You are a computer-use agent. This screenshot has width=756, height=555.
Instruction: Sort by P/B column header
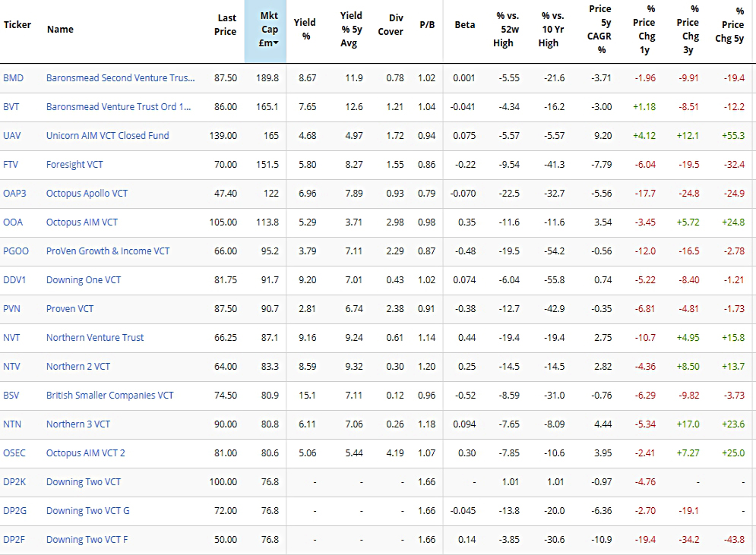coord(427,24)
